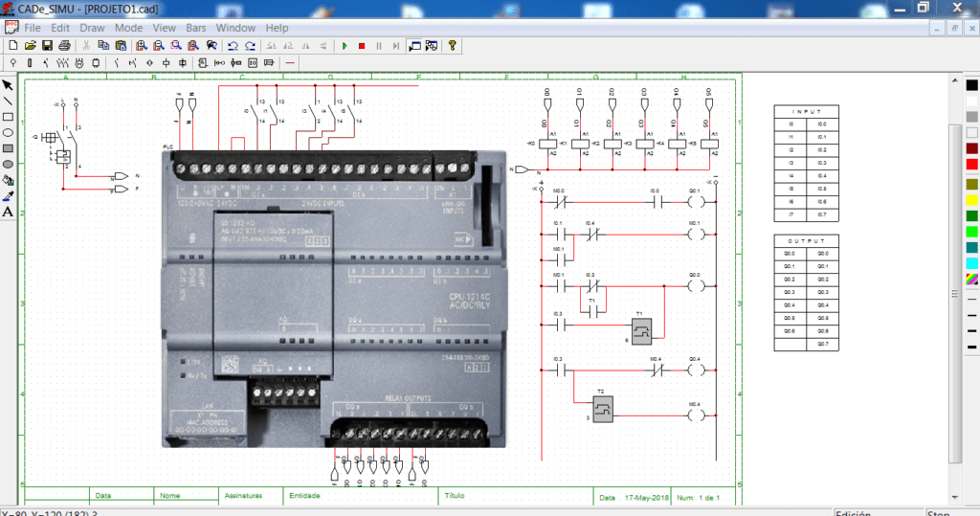Pick the cyan color swatch
This screenshot has height=516, width=980.
(x=972, y=263)
